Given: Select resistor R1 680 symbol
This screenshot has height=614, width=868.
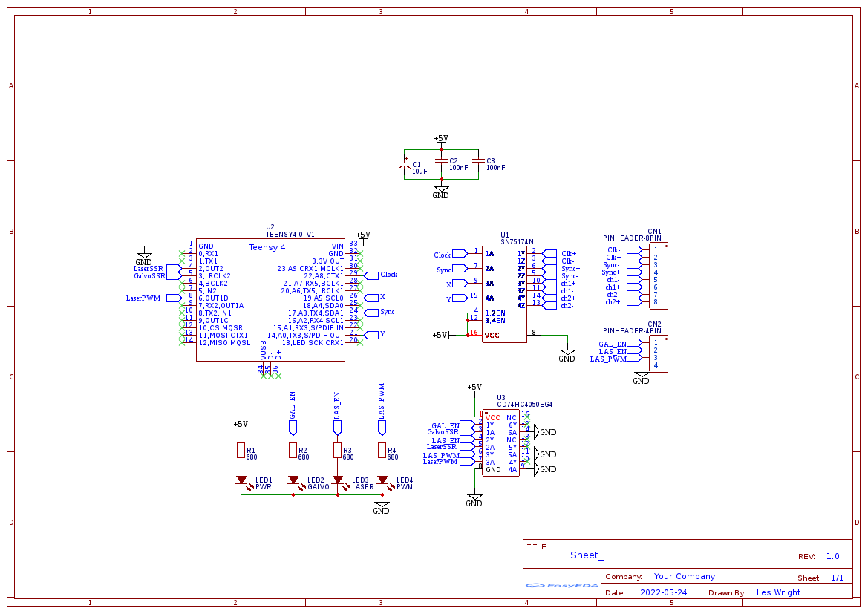Looking at the screenshot, I should point(241,451).
